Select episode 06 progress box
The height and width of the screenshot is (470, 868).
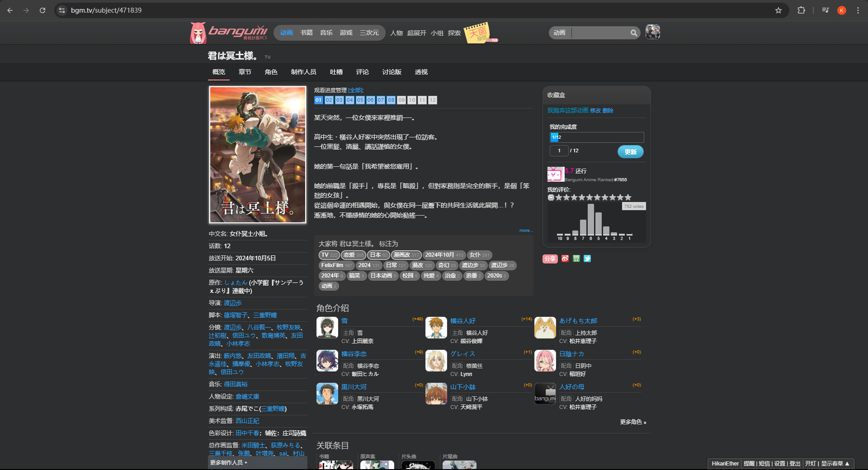click(x=370, y=100)
